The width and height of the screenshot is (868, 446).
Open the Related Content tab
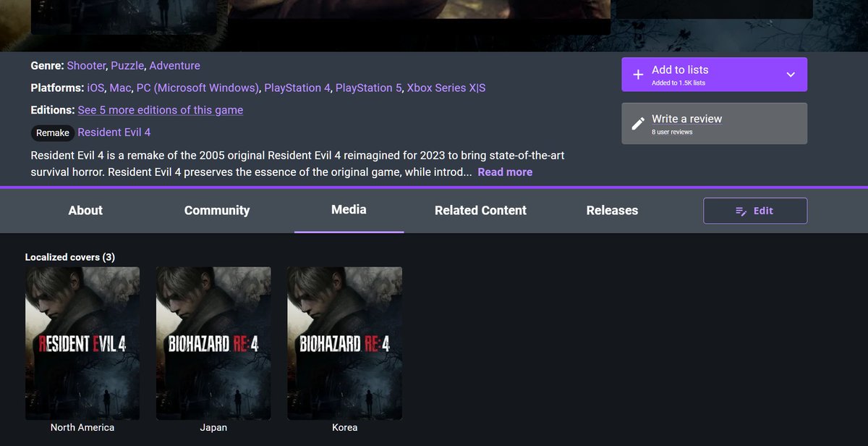pyautogui.click(x=480, y=210)
